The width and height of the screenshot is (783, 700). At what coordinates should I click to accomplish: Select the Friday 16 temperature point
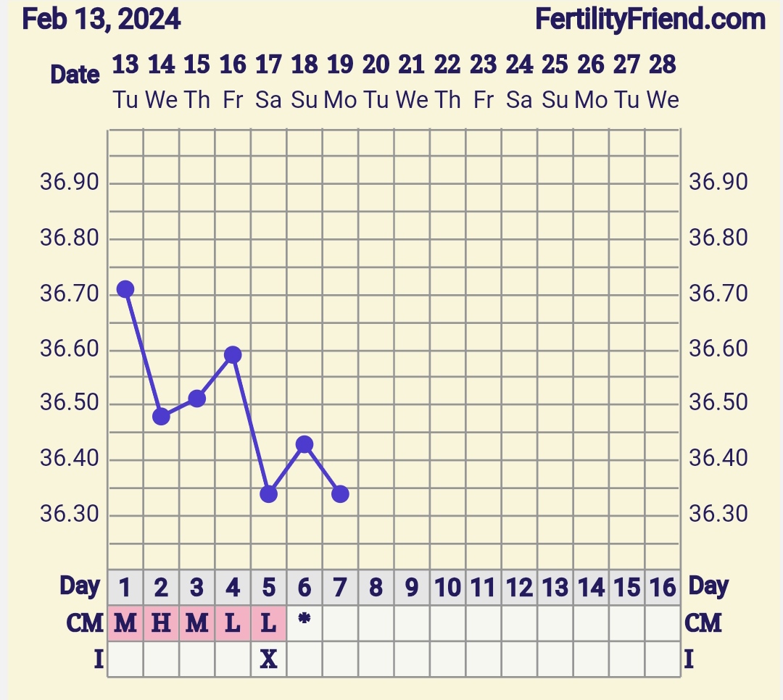[x=233, y=354]
